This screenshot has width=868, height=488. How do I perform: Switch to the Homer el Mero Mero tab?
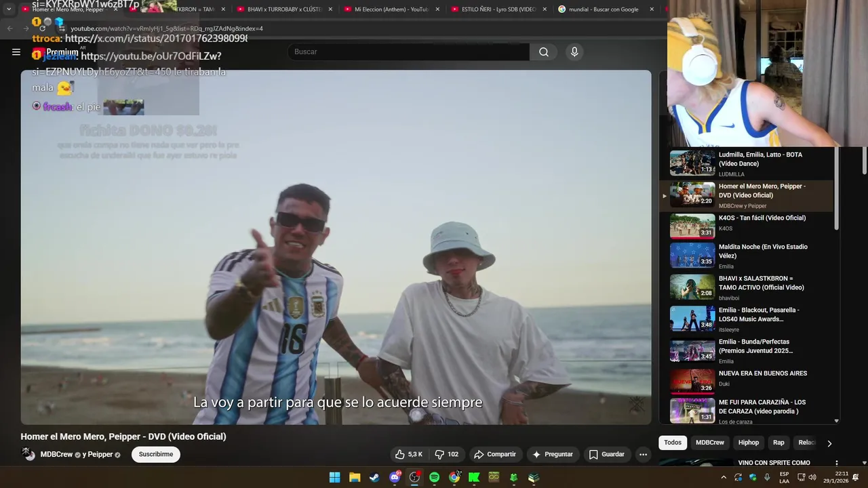68,9
